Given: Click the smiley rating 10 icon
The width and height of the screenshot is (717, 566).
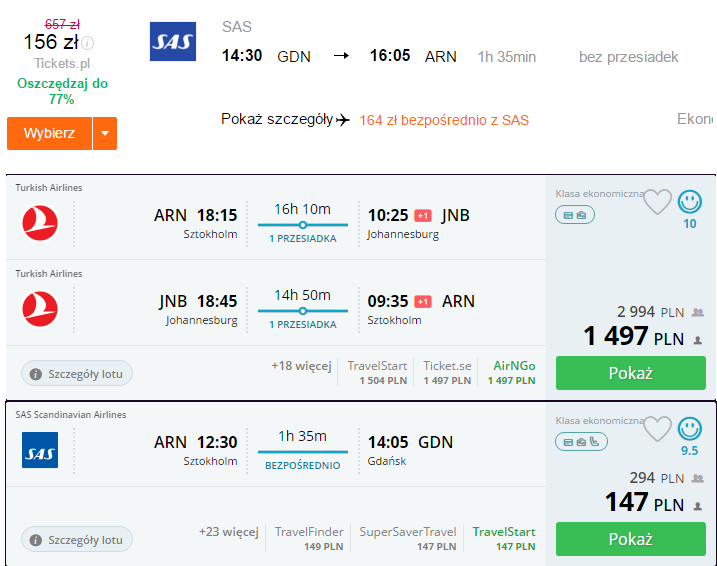Looking at the screenshot, I should 690,202.
